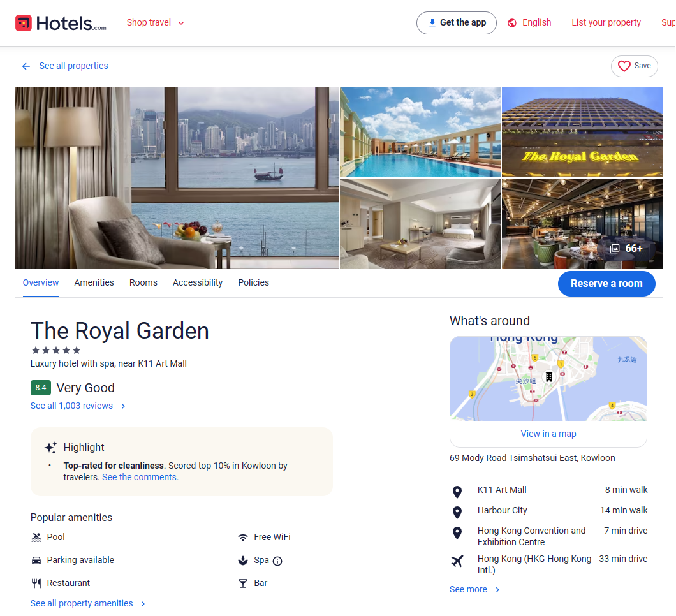
Task: Switch to the Amenities tab
Action: [94, 282]
